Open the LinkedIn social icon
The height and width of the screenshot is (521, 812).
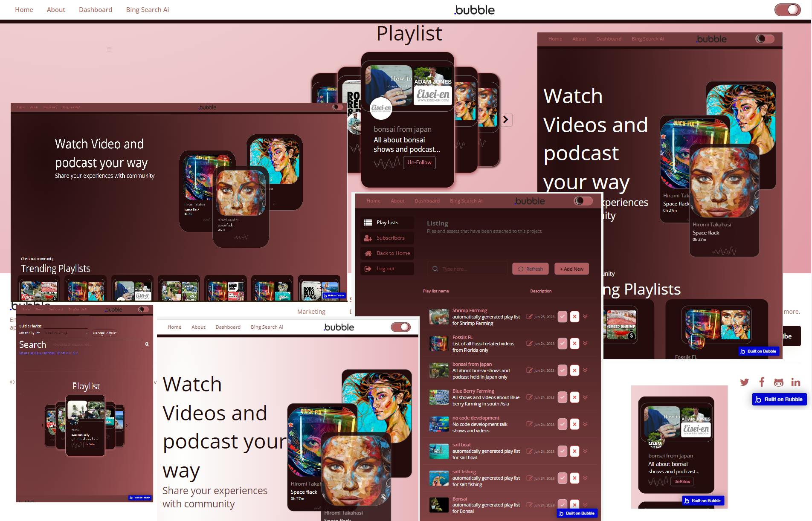pos(796,382)
